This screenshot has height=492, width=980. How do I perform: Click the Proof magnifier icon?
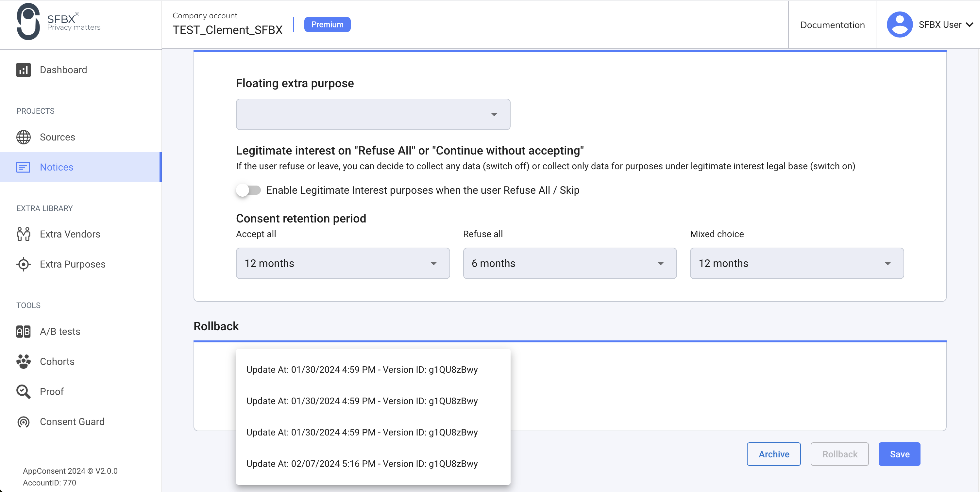[23, 391]
